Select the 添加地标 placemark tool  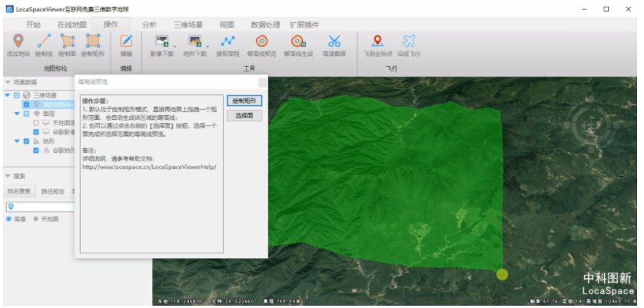18,45
